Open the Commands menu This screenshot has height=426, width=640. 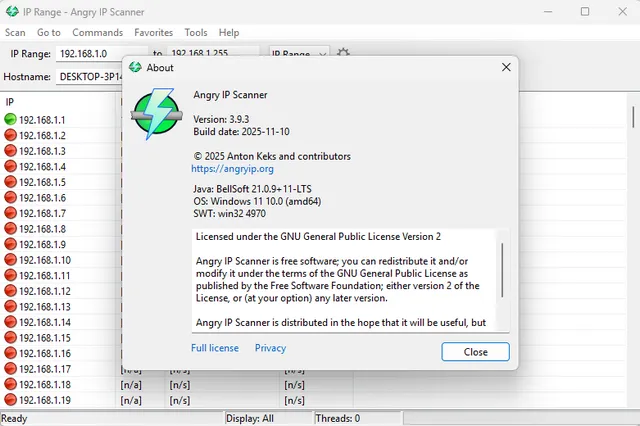point(97,33)
